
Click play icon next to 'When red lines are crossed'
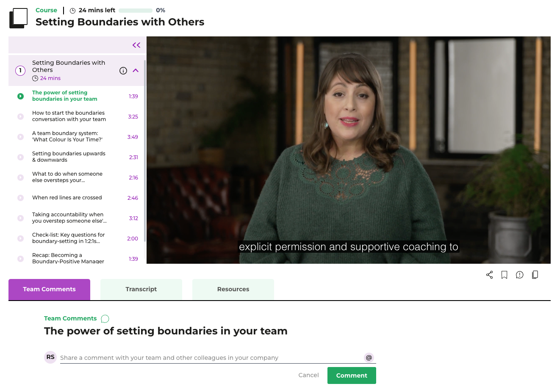[x=20, y=198]
